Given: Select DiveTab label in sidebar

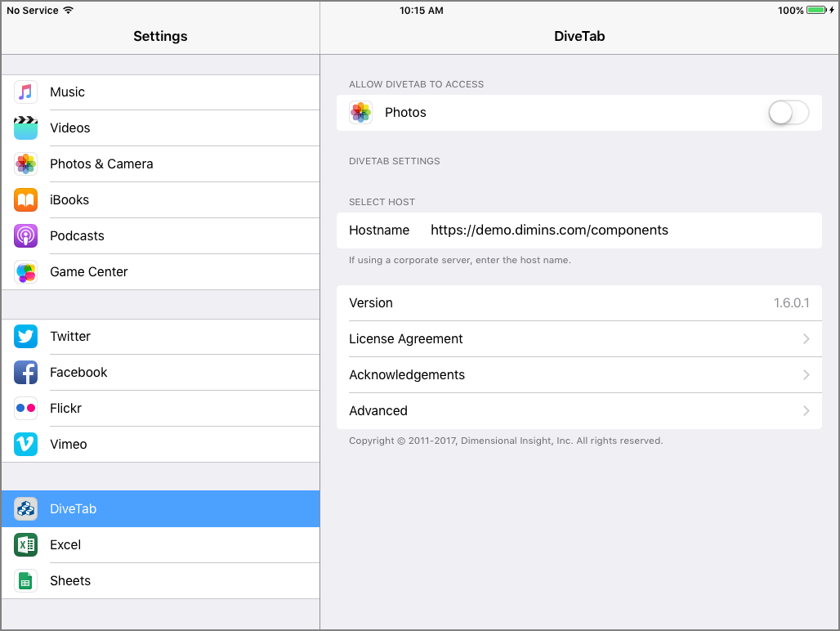Looking at the screenshot, I should (x=73, y=509).
